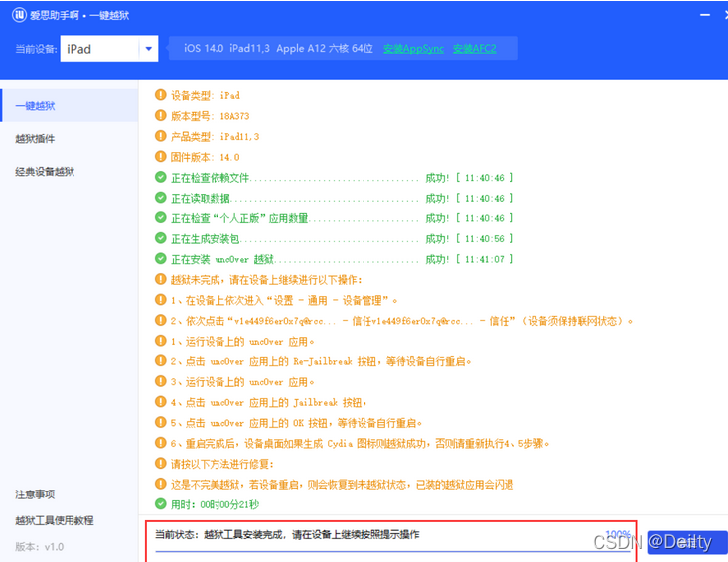Image resolution: width=728 pixels, height=562 pixels.
Task: Click warning icon beside 固件版本: 14.0
Action: click(x=161, y=157)
